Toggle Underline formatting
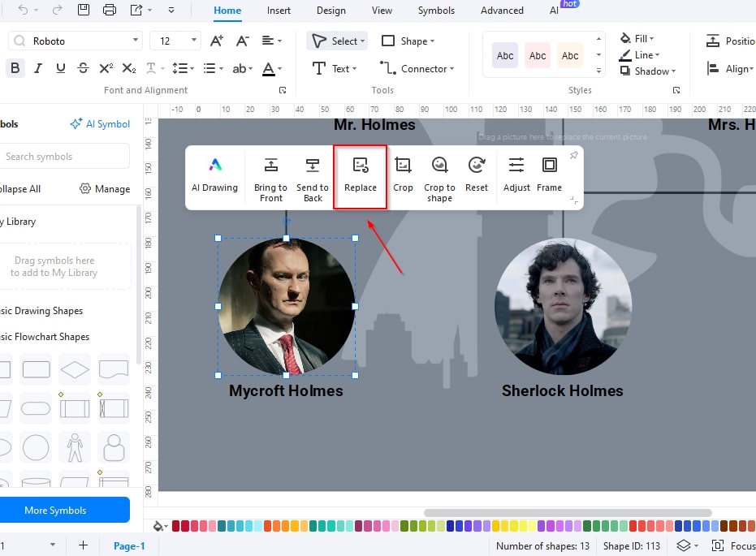 60,68
